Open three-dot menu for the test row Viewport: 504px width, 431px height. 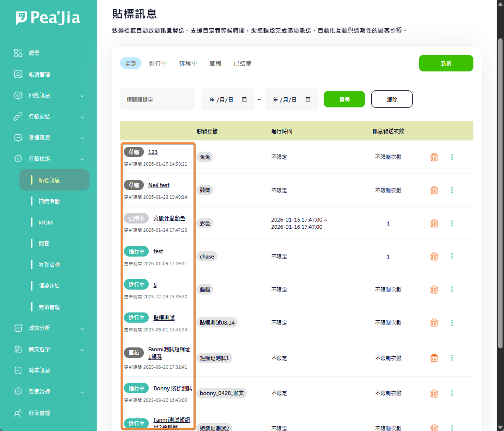click(452, 256)
